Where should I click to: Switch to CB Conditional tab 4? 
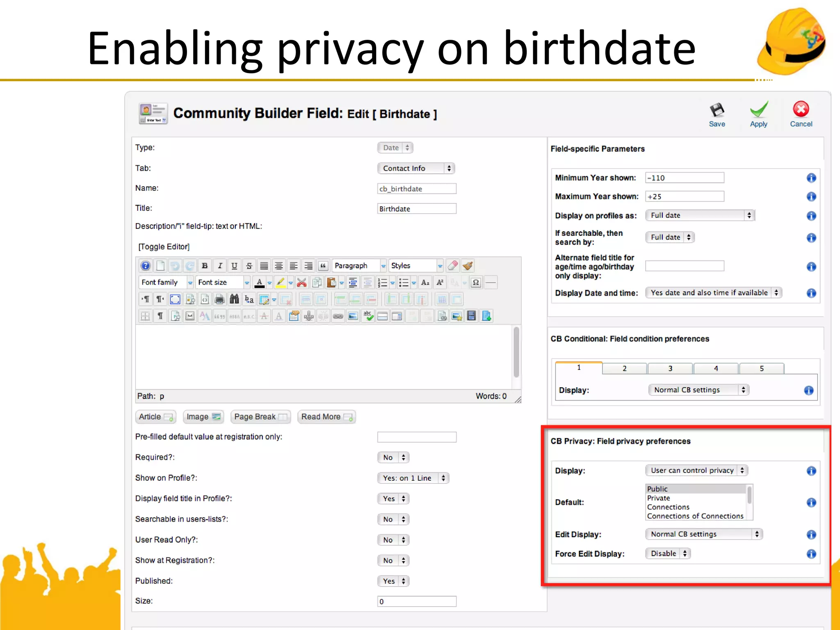pyautogui.click(x=716, y=368)
